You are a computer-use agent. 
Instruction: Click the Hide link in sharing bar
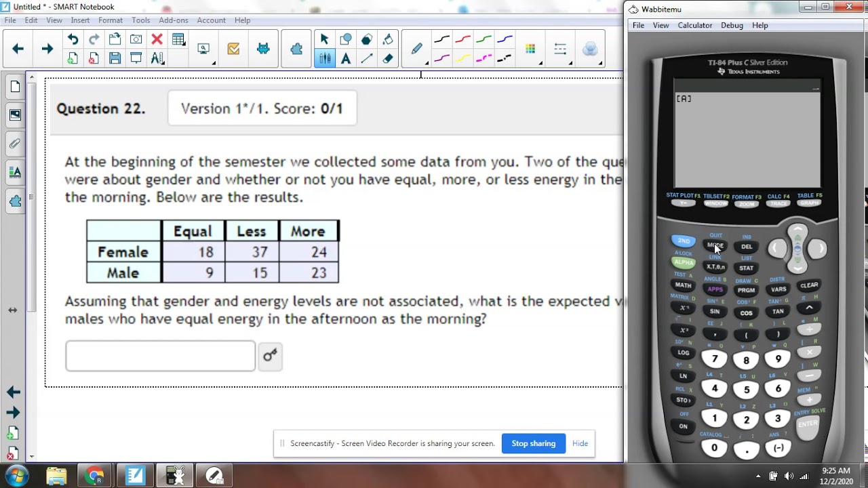pyautogui.click(x=580, y=443)
